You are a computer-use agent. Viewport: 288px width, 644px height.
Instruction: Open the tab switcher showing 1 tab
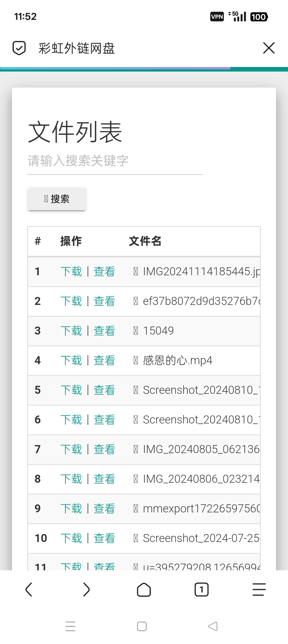tap(201, 589)
